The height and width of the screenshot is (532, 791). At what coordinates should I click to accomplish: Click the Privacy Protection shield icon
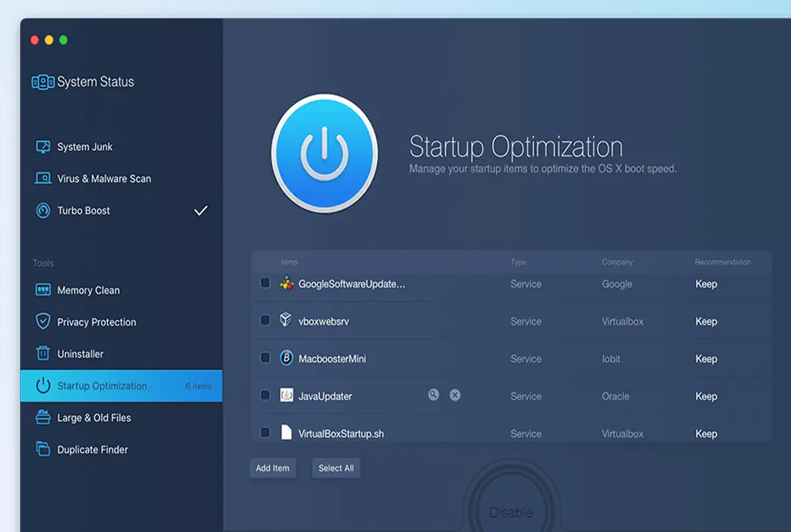click(x=43, y=321)
